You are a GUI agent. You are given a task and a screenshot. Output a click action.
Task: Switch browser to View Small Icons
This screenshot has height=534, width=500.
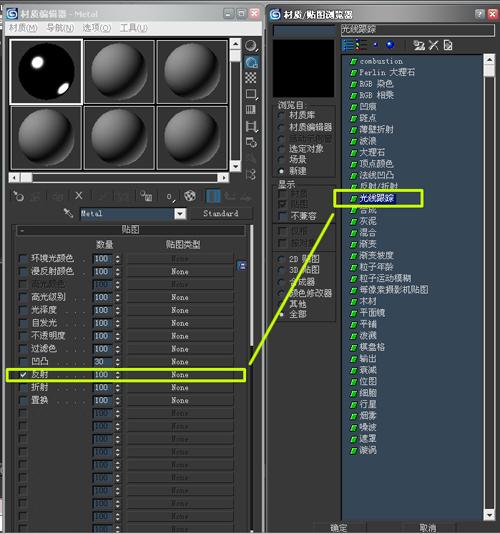coord(376,45)
